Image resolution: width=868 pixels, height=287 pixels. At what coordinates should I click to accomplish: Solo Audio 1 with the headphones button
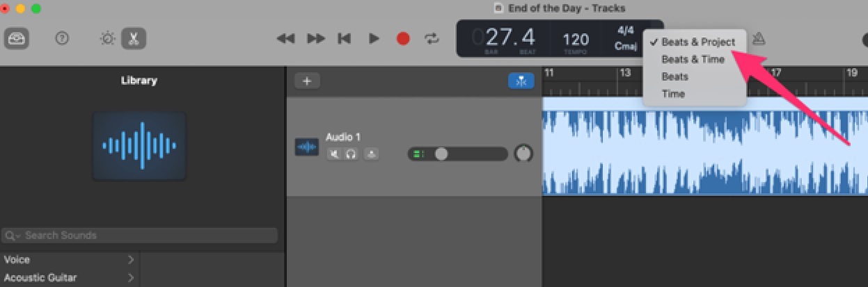click(x=351, y=154)
